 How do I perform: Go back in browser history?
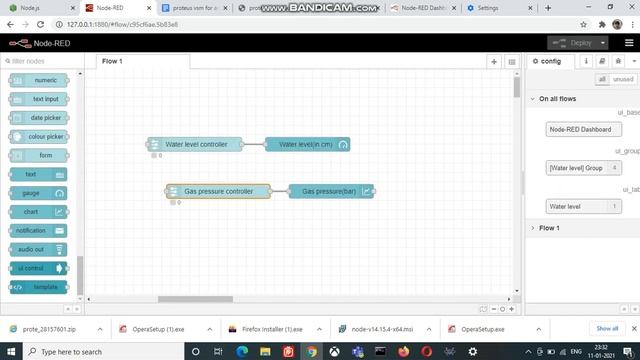[x=10, y=24]
